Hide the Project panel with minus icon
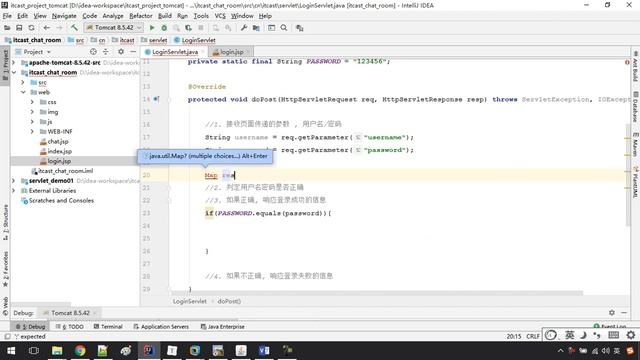The width and height of the screenshot is (640, 360). point(133,52)
